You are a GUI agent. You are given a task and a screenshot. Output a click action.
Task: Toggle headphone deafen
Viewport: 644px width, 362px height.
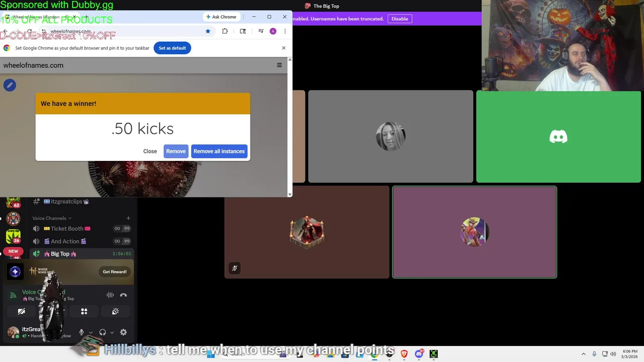tap(103, 332)
